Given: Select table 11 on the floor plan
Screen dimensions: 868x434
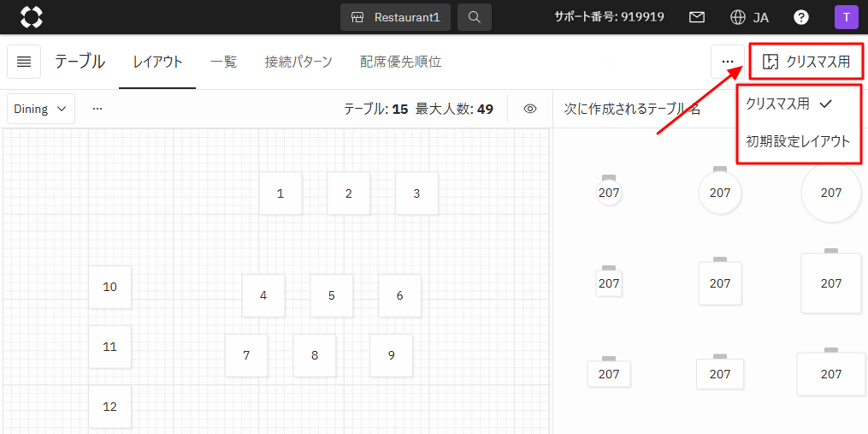Looking at the screenshot, I should click(110, 347).
